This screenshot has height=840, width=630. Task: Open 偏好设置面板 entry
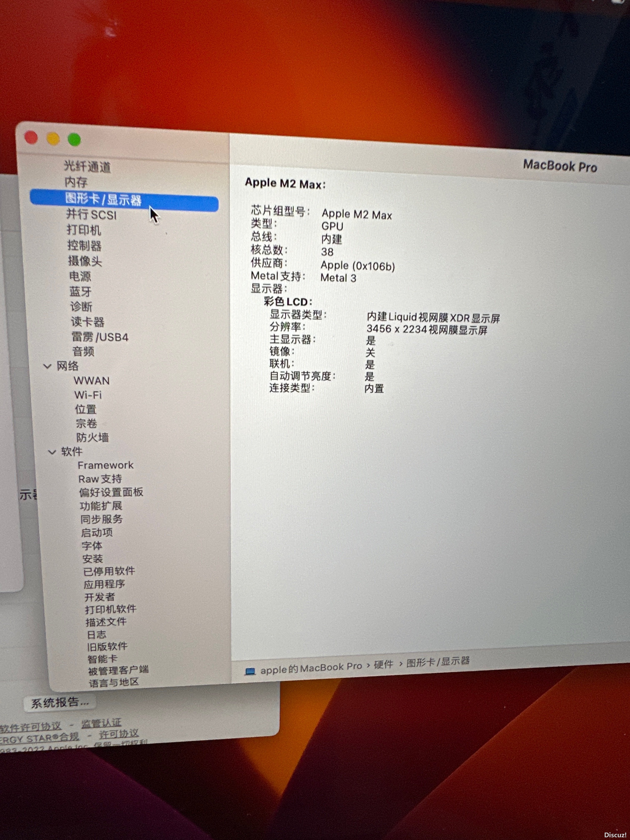pyautogui.click(x=111, y=492)
